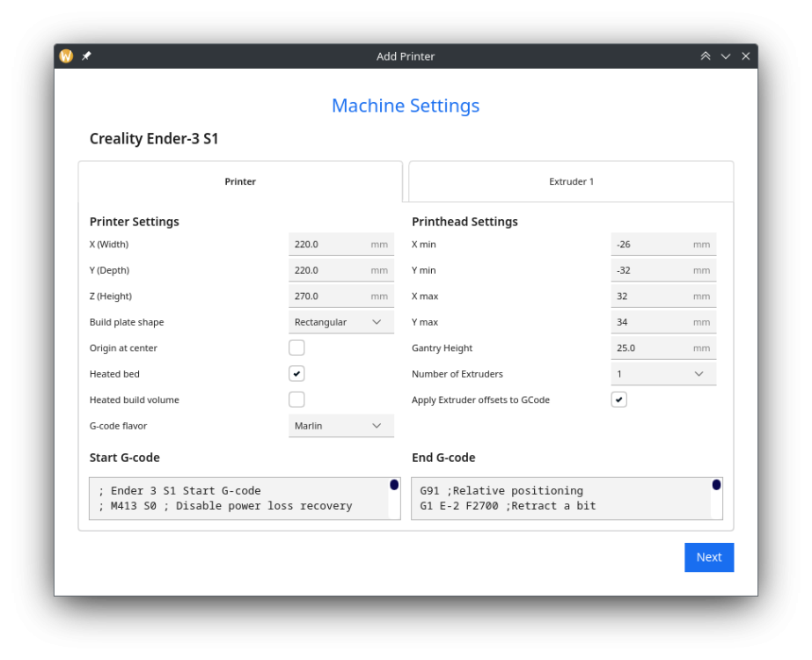Click the Start G-code scrollbar handle
This screenshot has height=660, width=812.
(394, 485)
